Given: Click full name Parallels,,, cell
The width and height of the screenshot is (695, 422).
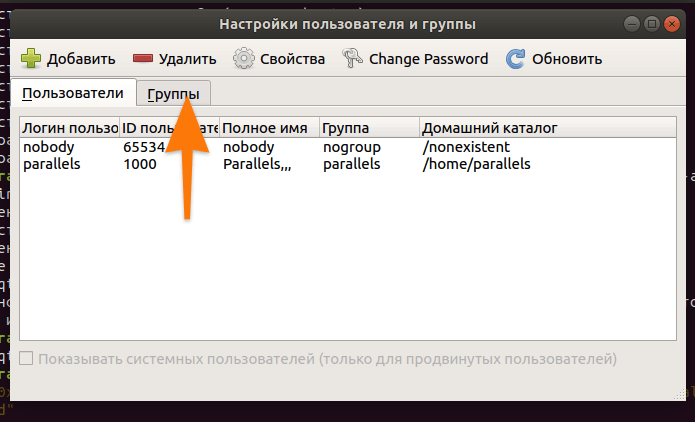Looking at the screenshot, I should [257, 164].
